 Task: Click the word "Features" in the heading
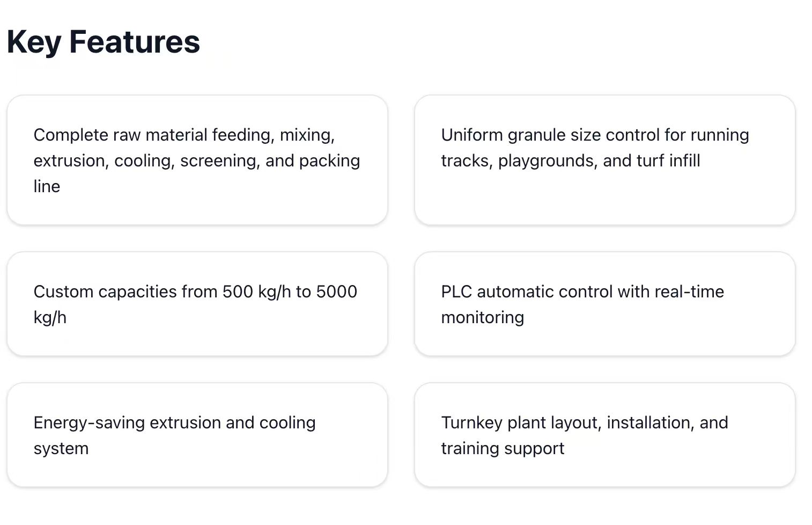tap(135, 42)
